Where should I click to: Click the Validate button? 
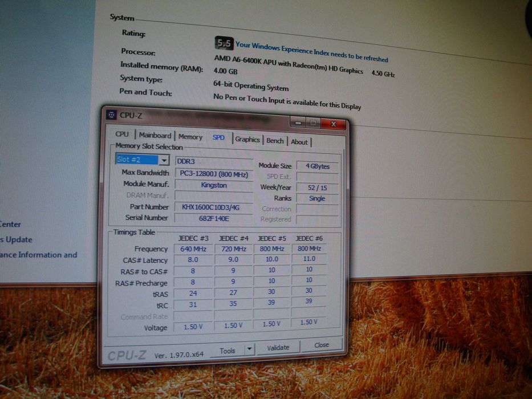click(278, 348)
